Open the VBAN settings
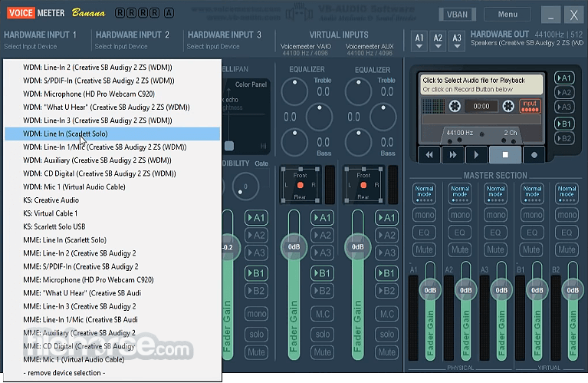Viewport: 588px width, 383px height. tap(457, 15)
